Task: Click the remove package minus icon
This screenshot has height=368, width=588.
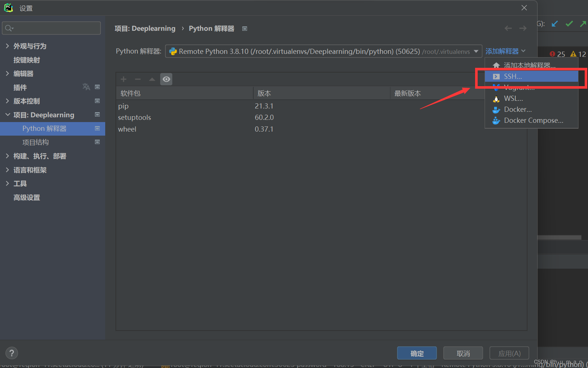Action: click(138, 79)
